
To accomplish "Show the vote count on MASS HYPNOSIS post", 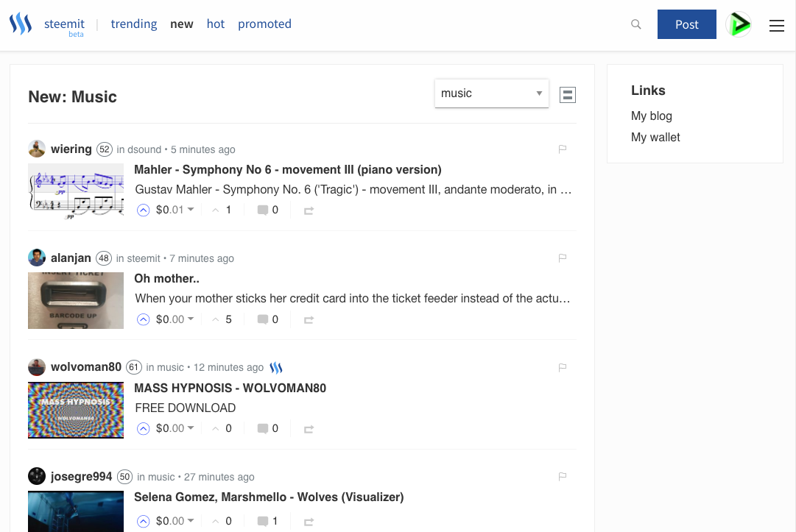I will click(x=222, y=428).
